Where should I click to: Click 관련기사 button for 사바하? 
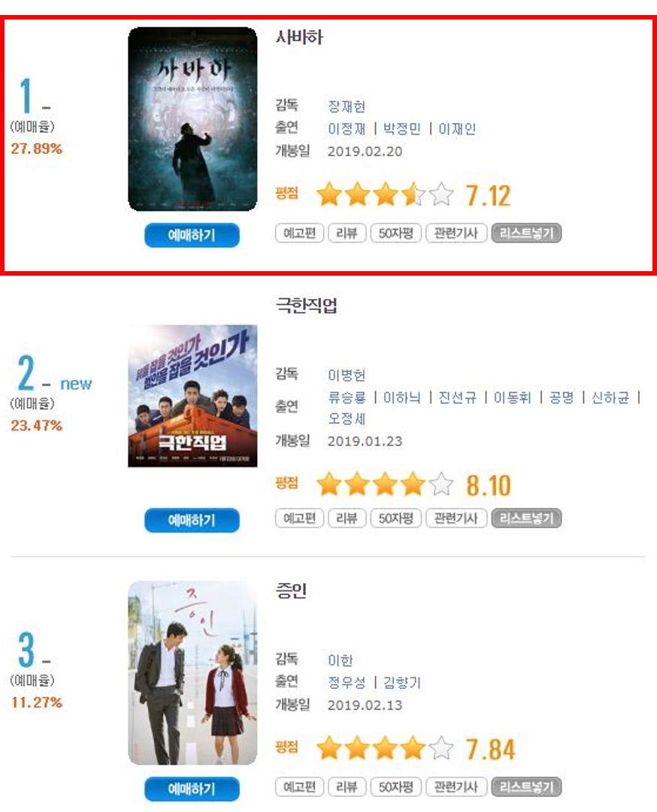(x=456, y=233)
